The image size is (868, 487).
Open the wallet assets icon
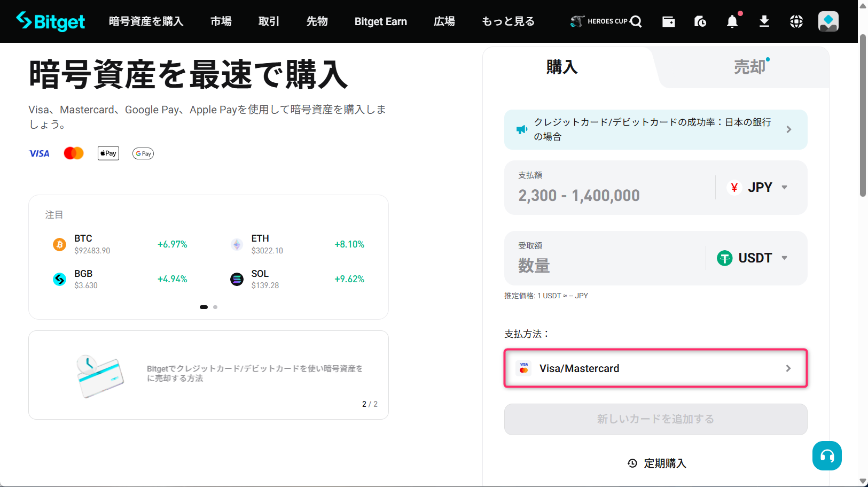[668, 21]
